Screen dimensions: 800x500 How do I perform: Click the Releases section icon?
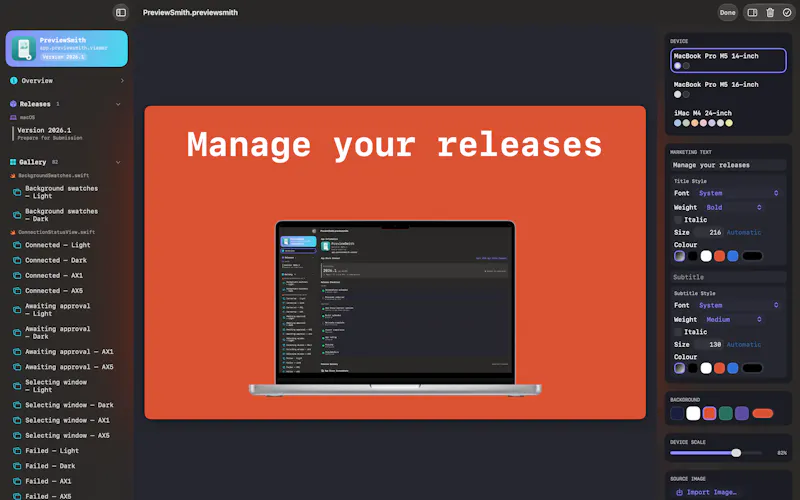(x=13, y=104)
